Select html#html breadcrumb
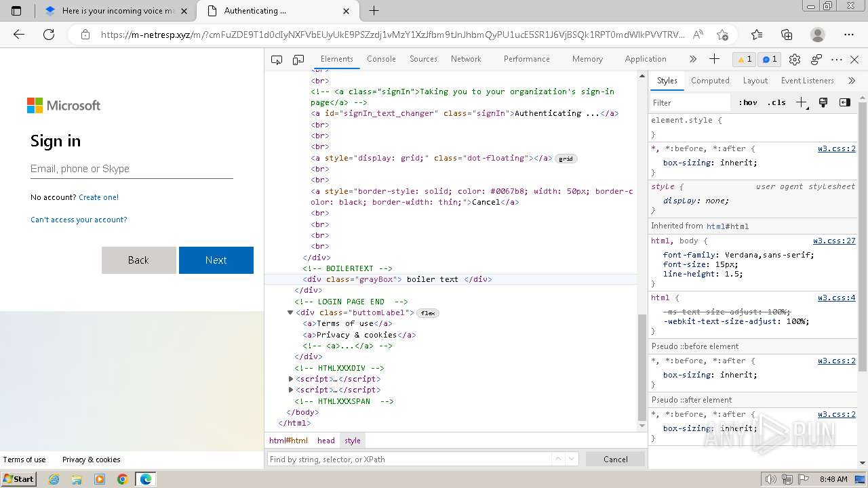 (288, 441)
